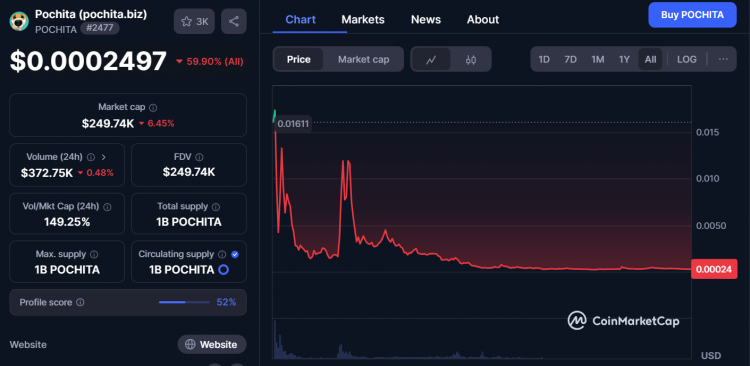This screenshot has height=366, width=750.
Task: Click the Pochita coin logo avatar
Action: coord(19,22)
